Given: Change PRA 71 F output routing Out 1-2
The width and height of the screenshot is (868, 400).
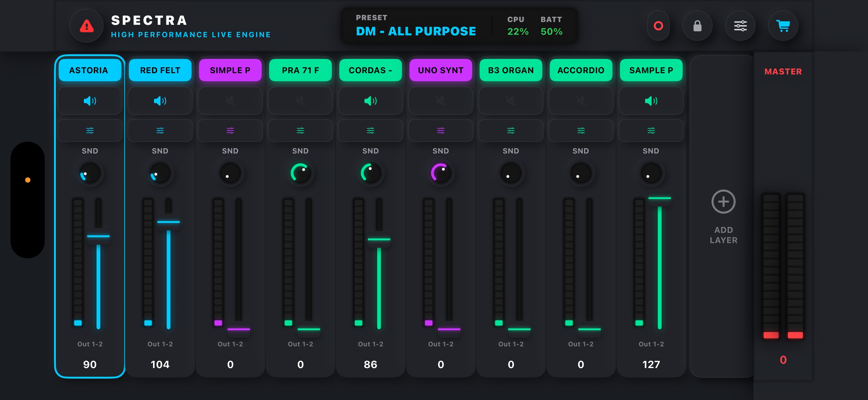Looking at the screenshot, I should [300, 344].
